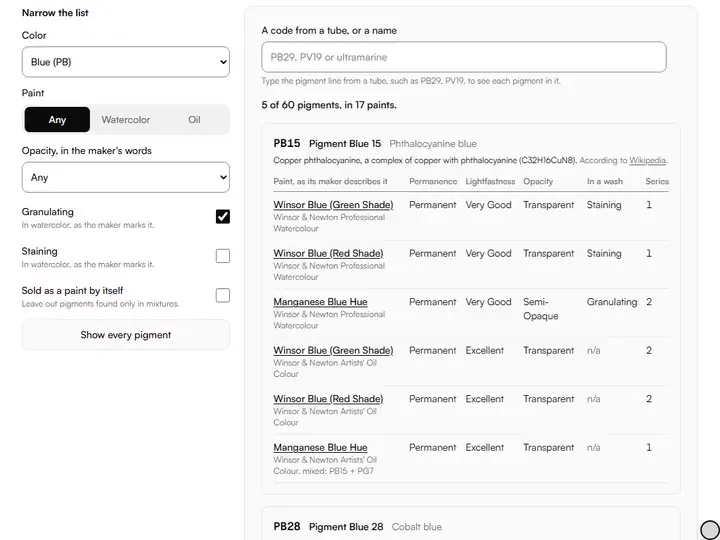Click the Opacity column header
Viewport: 720px width, 540px height.
(538, 181)
